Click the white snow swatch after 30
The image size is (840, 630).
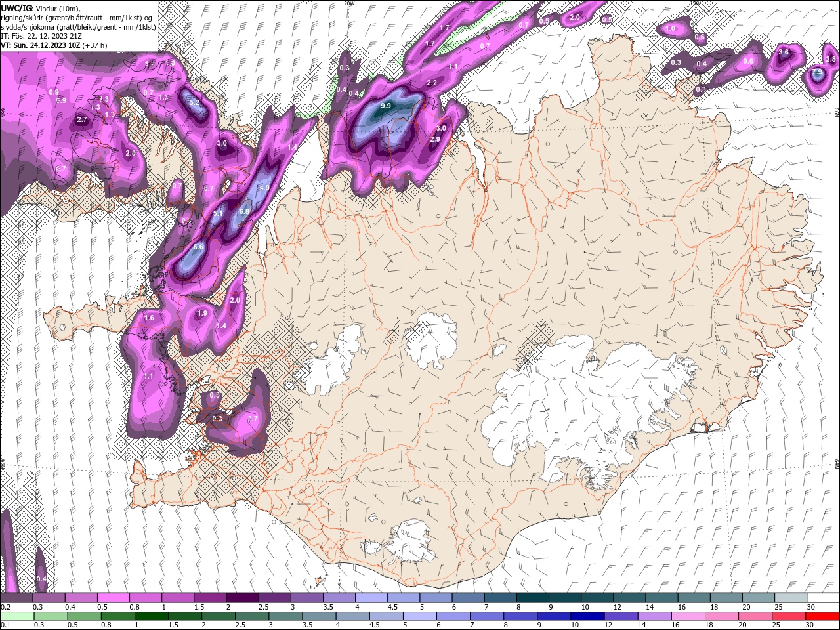tap(823, 598)
